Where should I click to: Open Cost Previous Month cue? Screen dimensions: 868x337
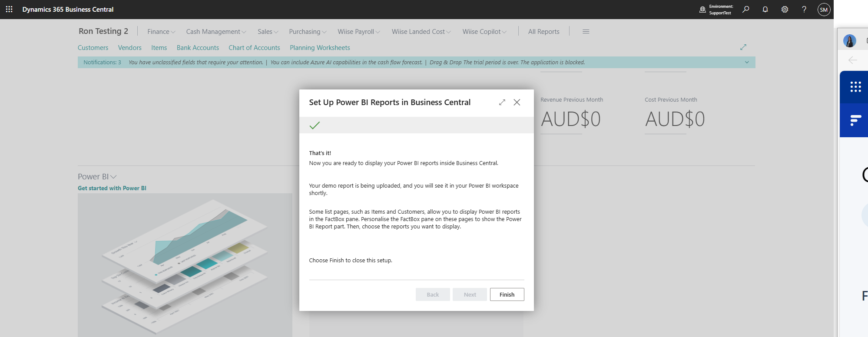point(675,114)
